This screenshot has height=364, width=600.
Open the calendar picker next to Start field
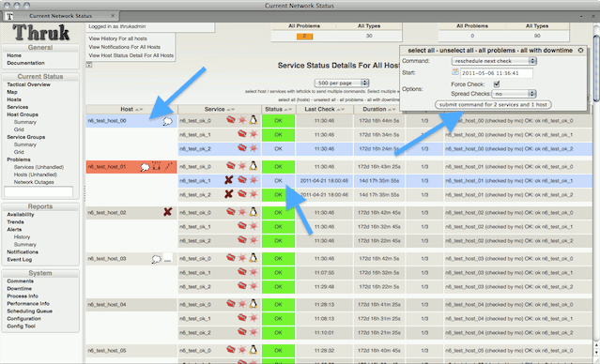click(x=455, y=72)
